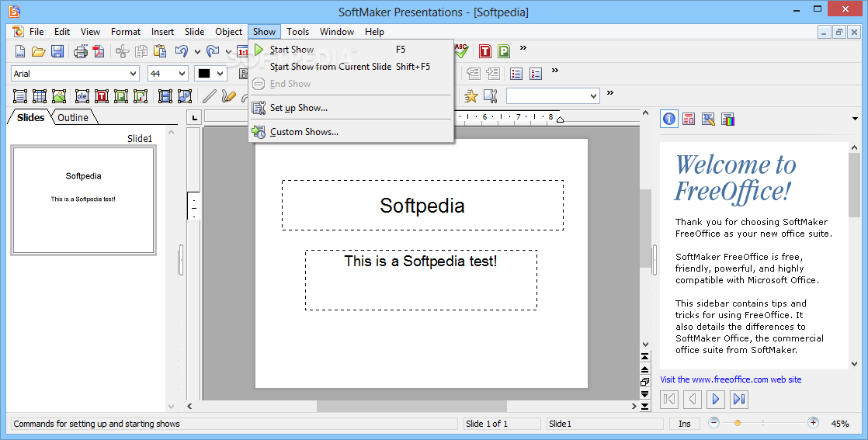The height and width of the screenshot is (440, 868).
Task: Click the Open file folder icon
Action: tap(38, 51)
